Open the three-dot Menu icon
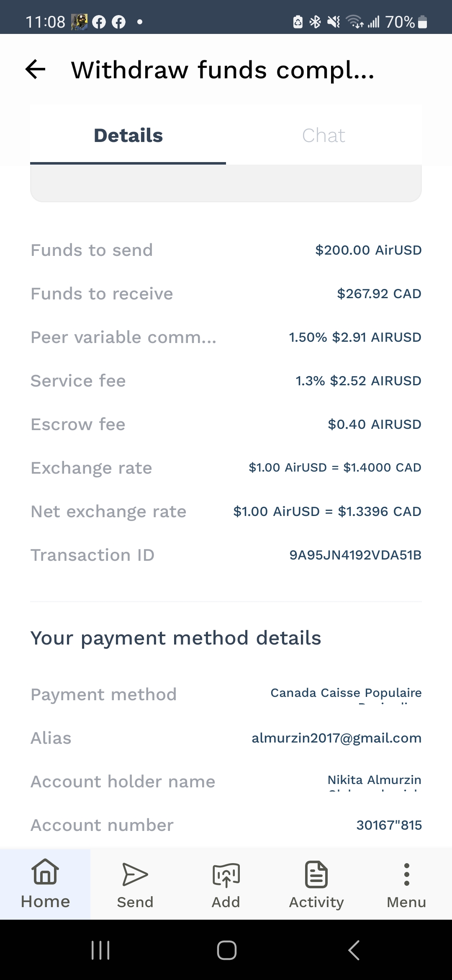Image resolution: width=452 pixels, height=980 pixels. (x=406, y=874)
